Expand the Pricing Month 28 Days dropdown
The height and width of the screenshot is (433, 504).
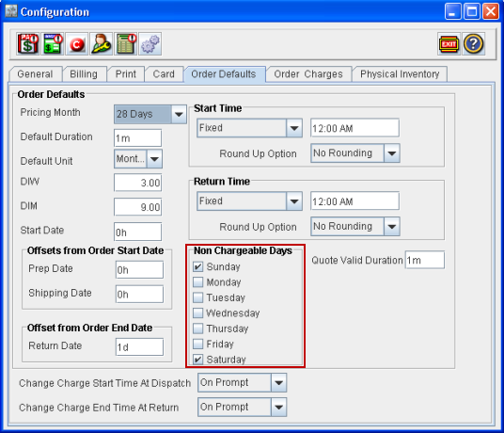pos(150,114)
